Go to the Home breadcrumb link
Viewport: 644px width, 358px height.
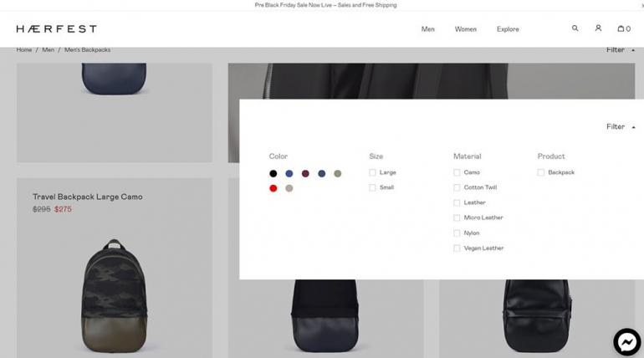(x=24, y=49)
